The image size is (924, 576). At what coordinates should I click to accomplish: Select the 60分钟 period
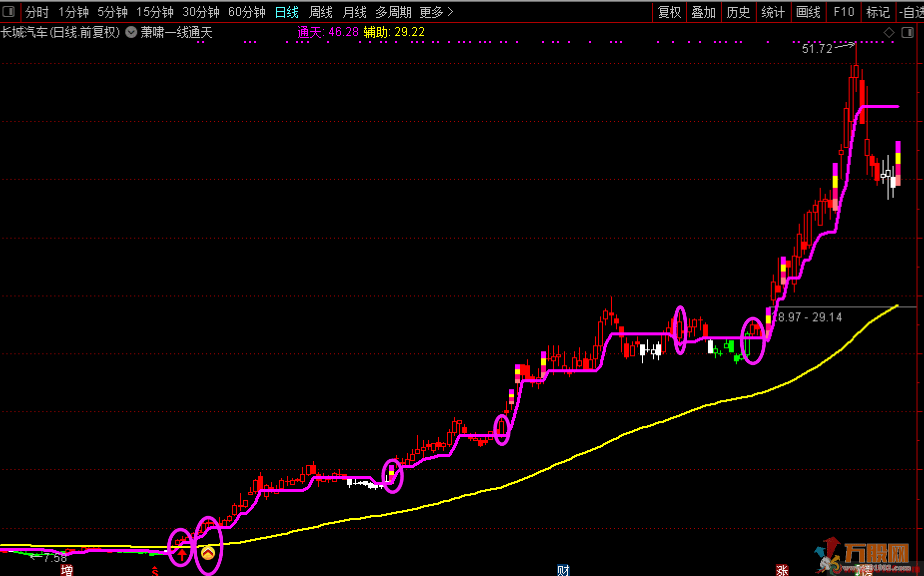[x=247, y=12]
